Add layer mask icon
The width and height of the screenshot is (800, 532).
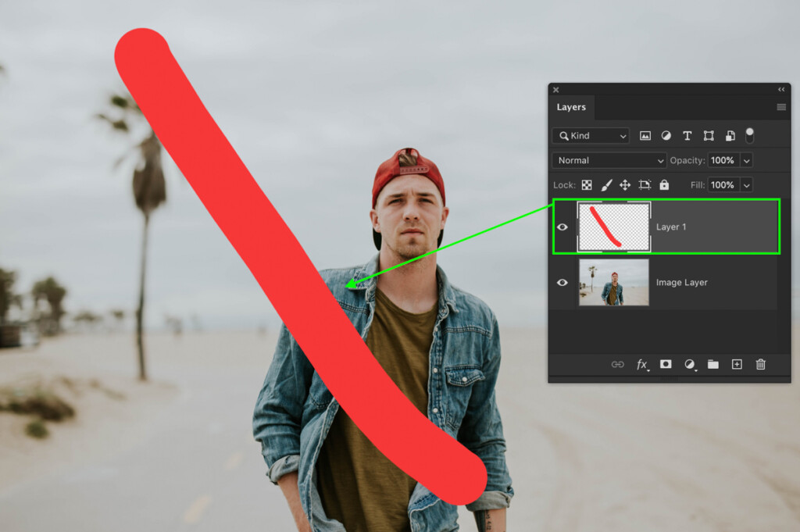pos(666,364)
